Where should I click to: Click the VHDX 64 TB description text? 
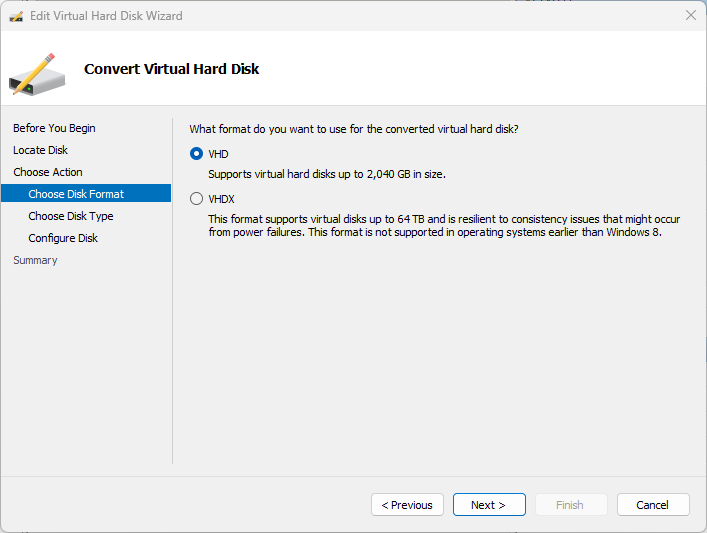tap(444, 225)
